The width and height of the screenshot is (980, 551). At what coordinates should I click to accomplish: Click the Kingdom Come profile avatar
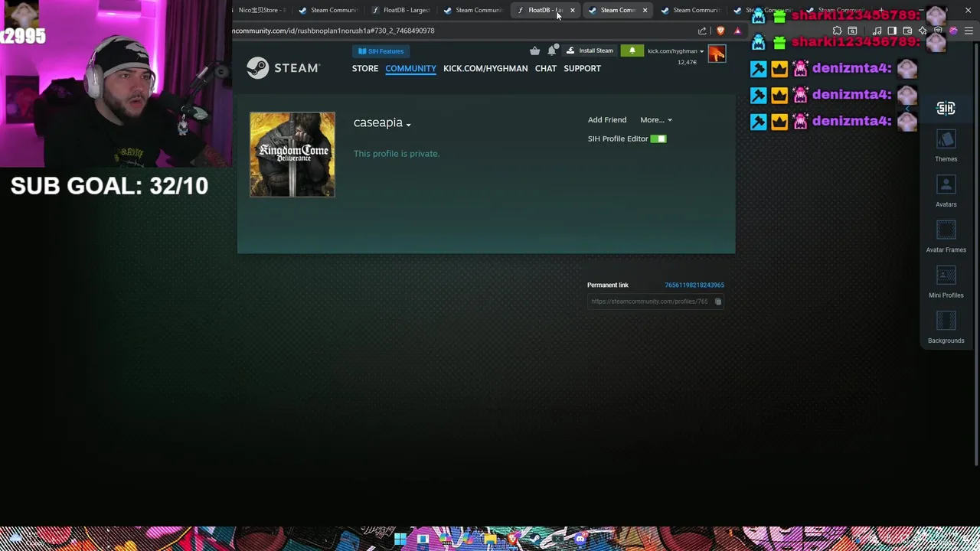tap(292, 155)
